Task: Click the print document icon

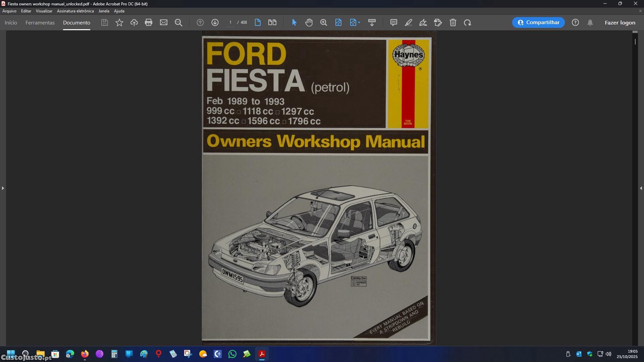Action: click(x=149, y=22)
